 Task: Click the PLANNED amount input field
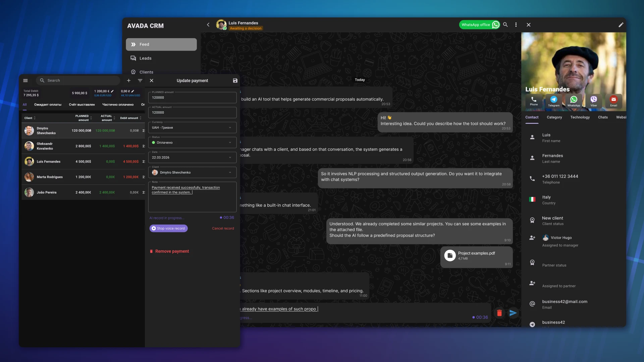192,98
